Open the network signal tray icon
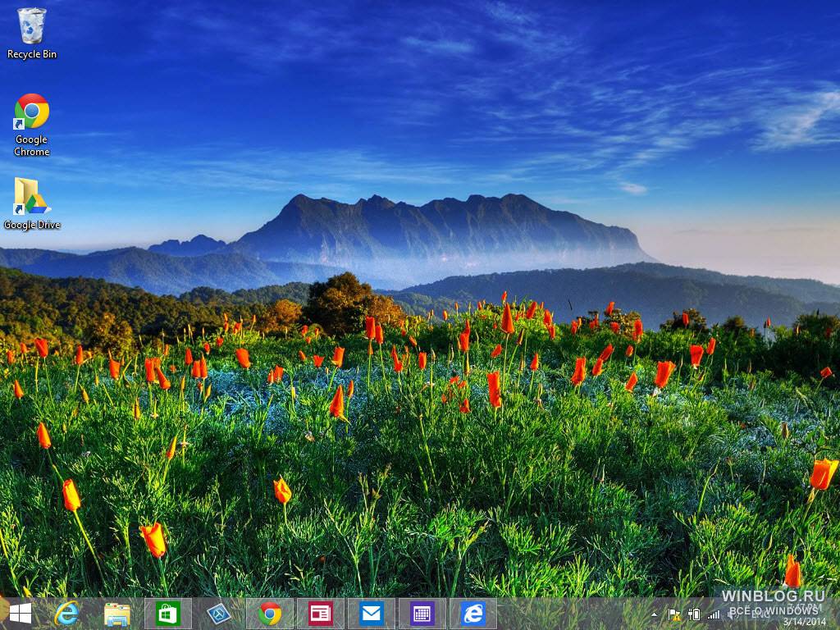 click(714, 615)
